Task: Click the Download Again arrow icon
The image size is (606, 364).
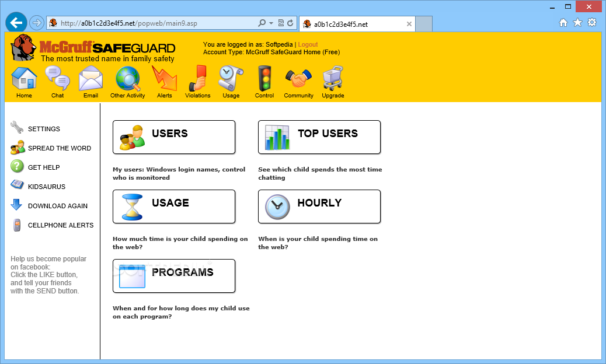Action: [x=16, y=205]
